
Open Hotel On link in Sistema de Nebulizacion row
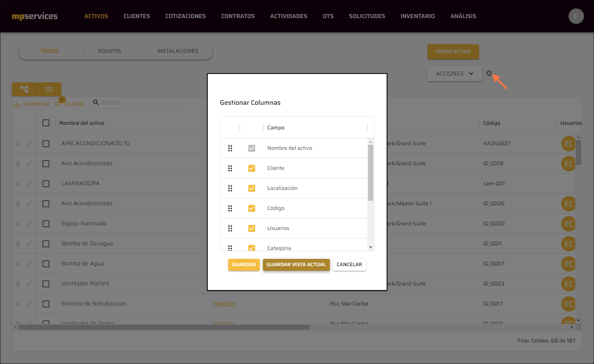224,304
